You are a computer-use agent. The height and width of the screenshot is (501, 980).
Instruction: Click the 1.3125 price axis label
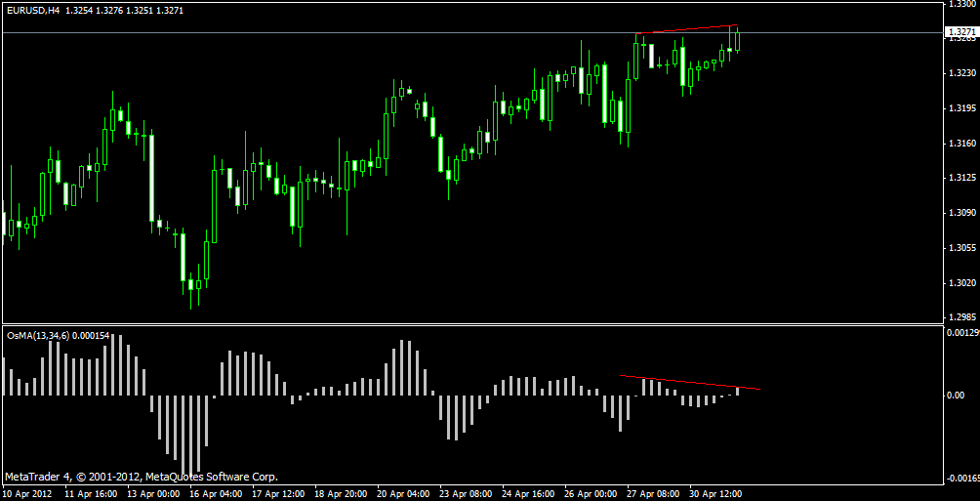(x=961, y=179)
